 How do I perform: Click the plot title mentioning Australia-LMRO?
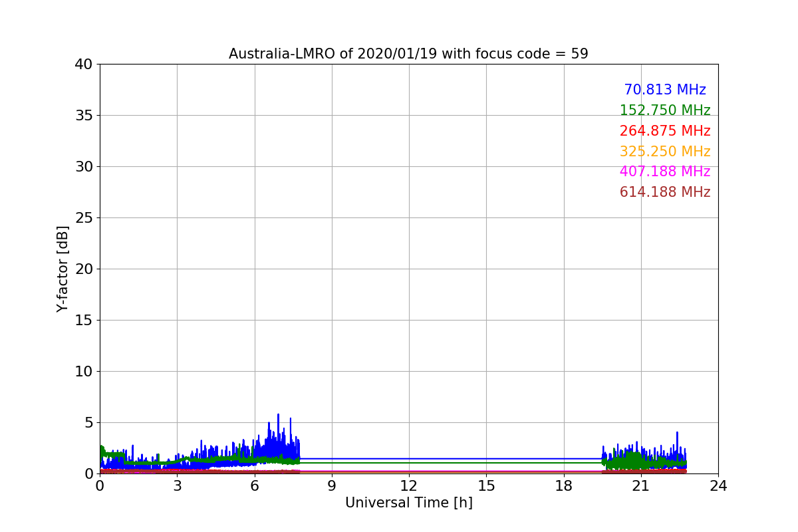[x=408, y=54]
